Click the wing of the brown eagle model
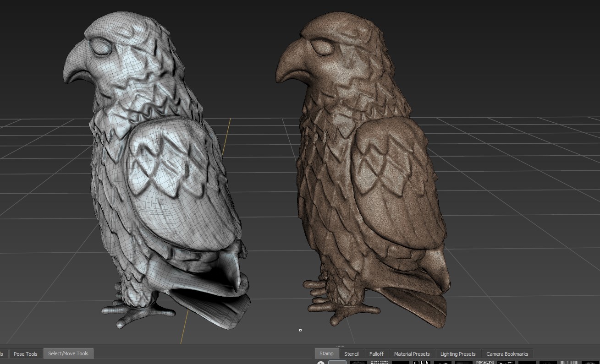 tap(394, 183)
